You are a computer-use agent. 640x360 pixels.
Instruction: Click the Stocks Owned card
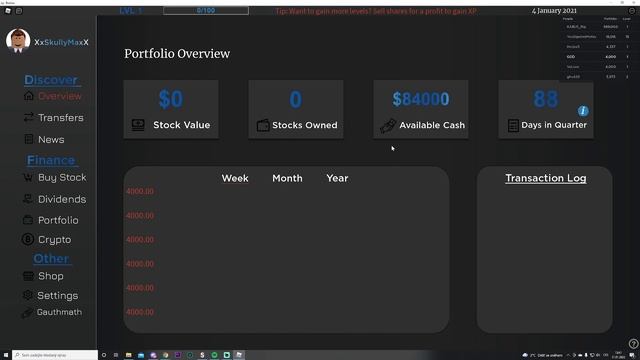(x=296, y=109)
